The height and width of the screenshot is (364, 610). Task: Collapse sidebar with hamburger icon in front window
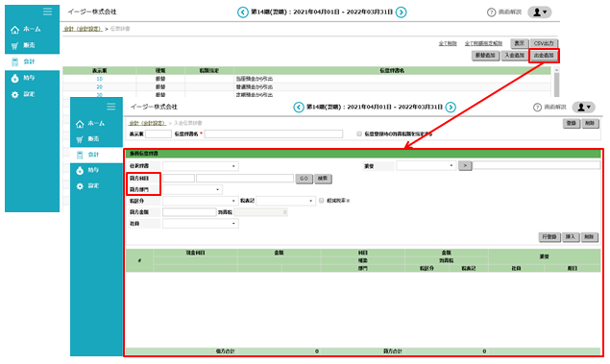click(111, 107)
